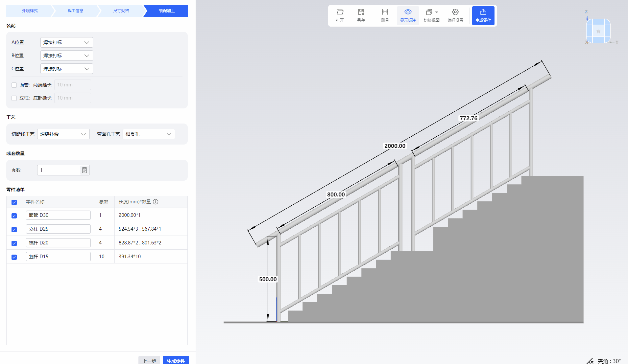Click the 套数 quantity input field

[x=63, y=170]
